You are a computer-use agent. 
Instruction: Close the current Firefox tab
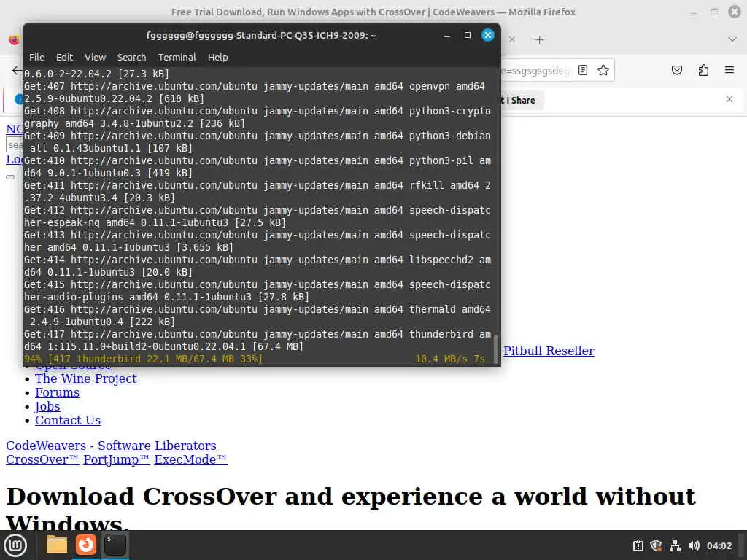click(512, 39)
